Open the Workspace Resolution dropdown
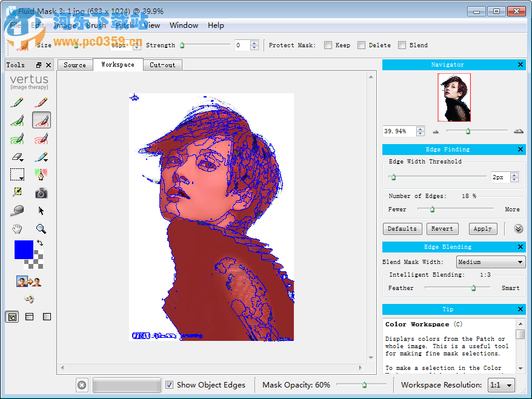 pyautogui.click(x=500, y=384)
